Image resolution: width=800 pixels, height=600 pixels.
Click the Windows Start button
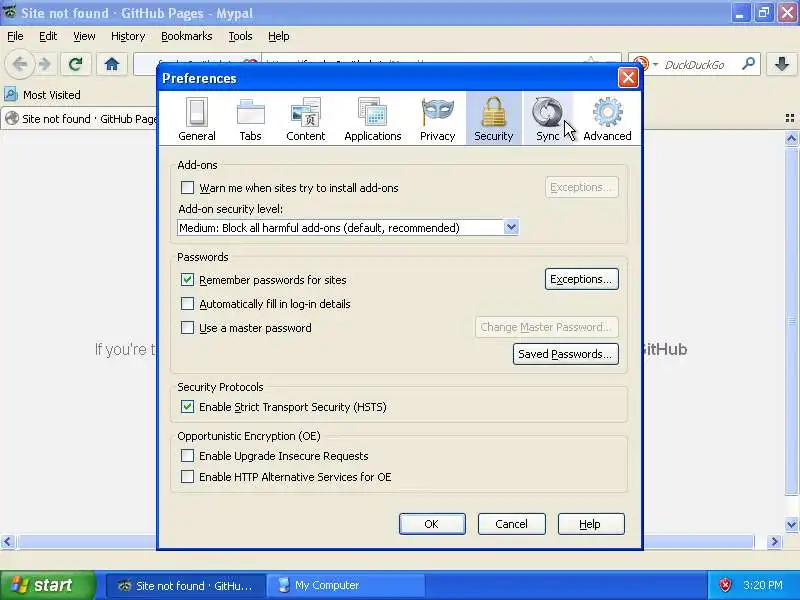(x=47, y=585)
